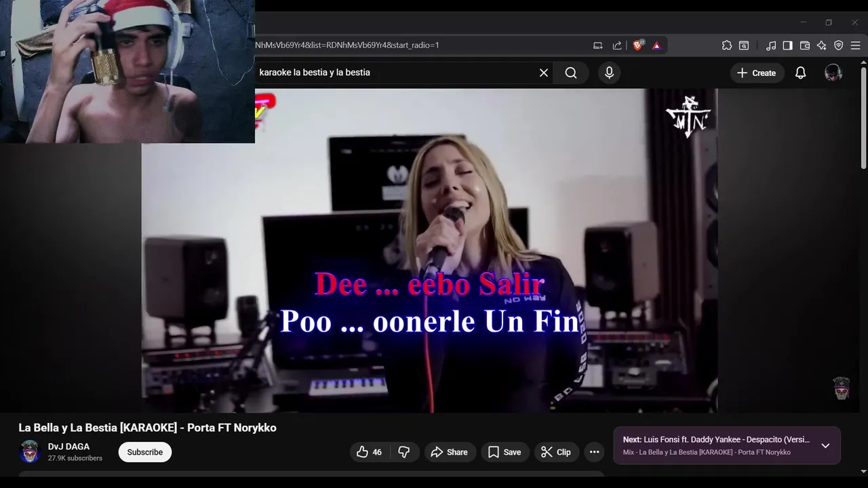Click the scrollbar up arrow
The height and width of the screenshot is (488, 868).
[863, 62]
